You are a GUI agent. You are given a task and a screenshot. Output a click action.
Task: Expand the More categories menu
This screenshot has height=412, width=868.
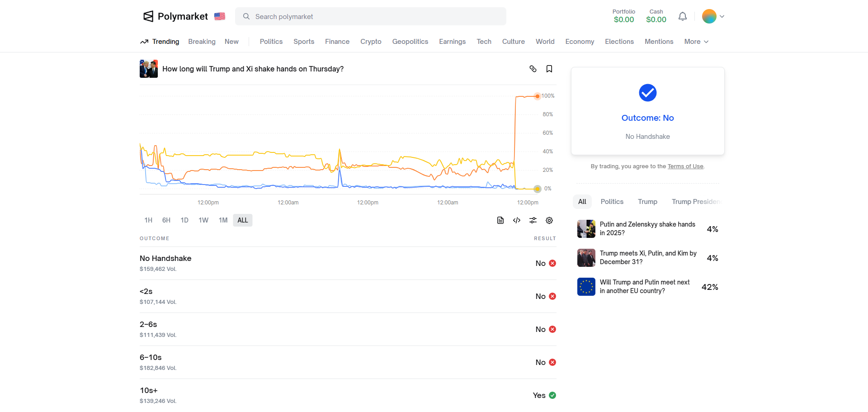(696, 42)
